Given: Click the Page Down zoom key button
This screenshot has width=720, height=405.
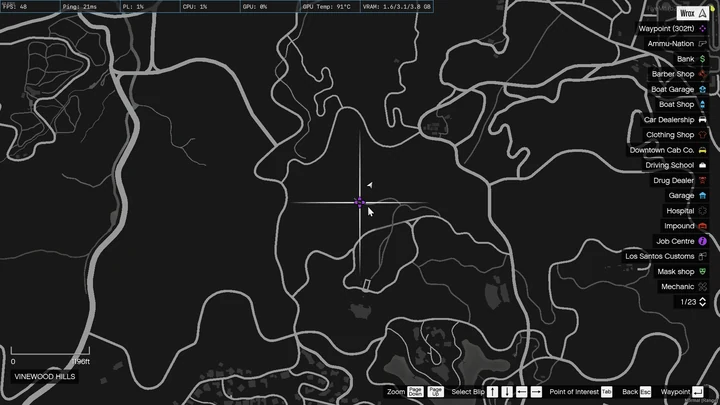Looking at the screenshot, I should [x=416, y=392].
